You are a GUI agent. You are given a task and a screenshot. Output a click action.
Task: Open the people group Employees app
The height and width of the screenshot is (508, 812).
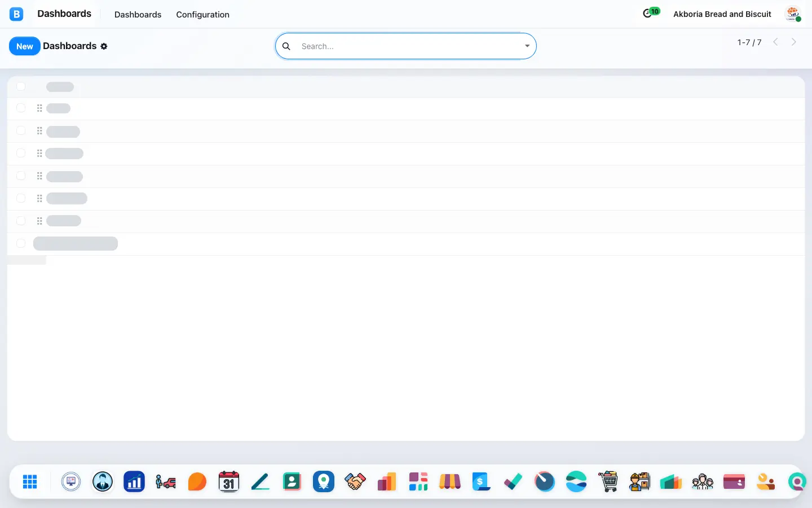pyautogui.click(x=703, y=481)
